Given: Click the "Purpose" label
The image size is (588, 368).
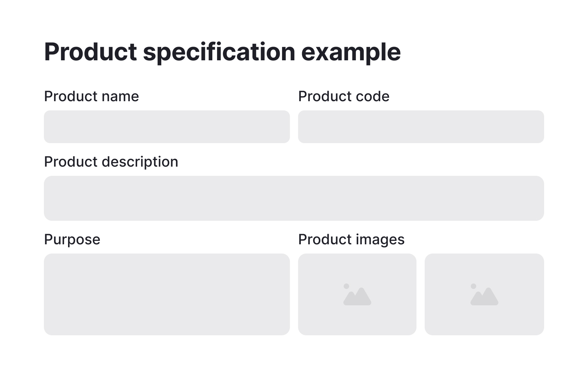Looking at the screenshot, I should [x=72, y=240].
